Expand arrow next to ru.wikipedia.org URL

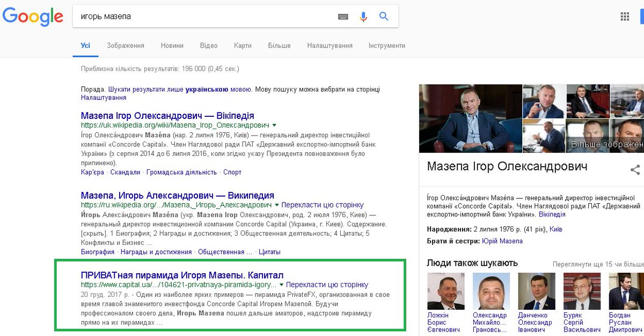pyautogui.click(x=277, y=205)
